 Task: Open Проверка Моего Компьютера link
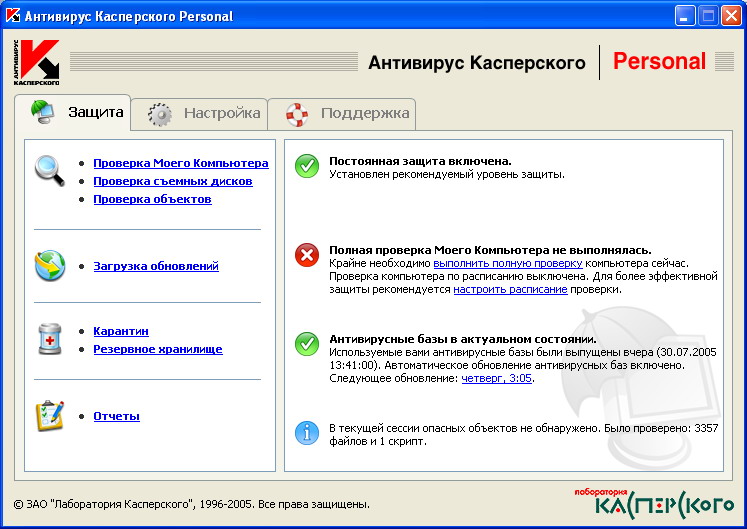(180, 163)
